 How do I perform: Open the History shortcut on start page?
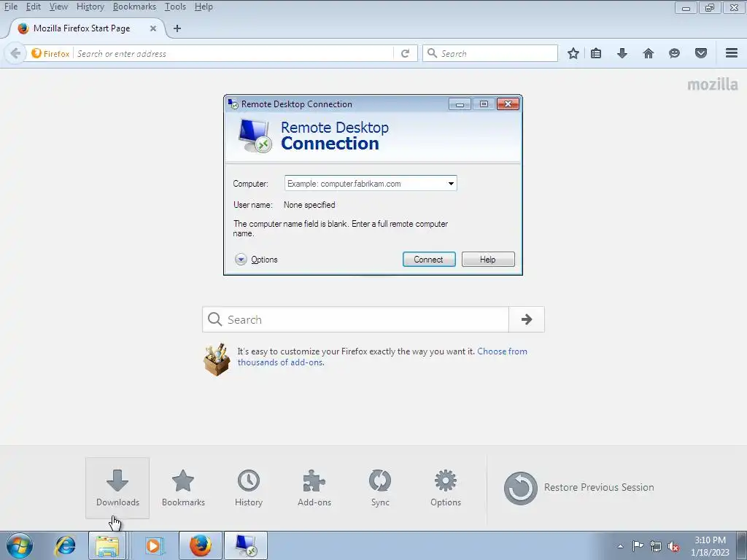249,488
